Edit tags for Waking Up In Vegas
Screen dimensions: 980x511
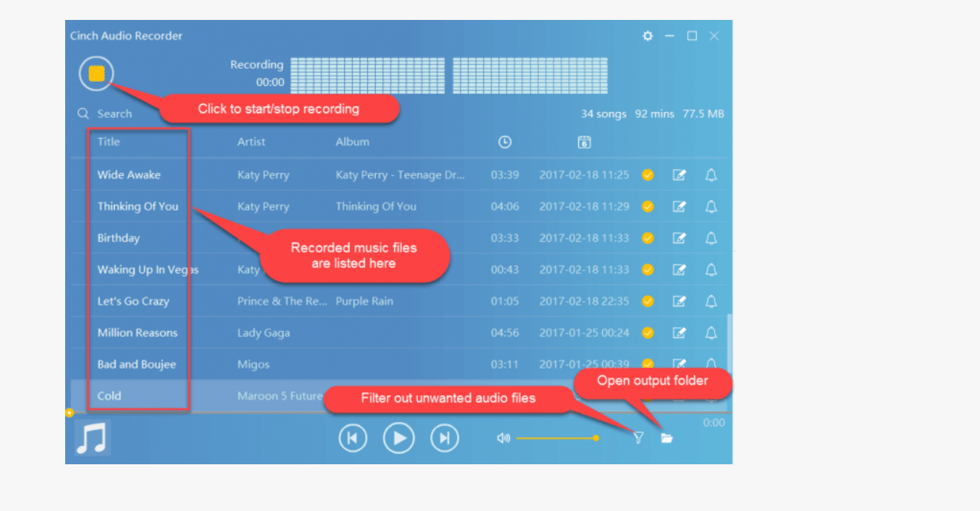pos(679,270)
